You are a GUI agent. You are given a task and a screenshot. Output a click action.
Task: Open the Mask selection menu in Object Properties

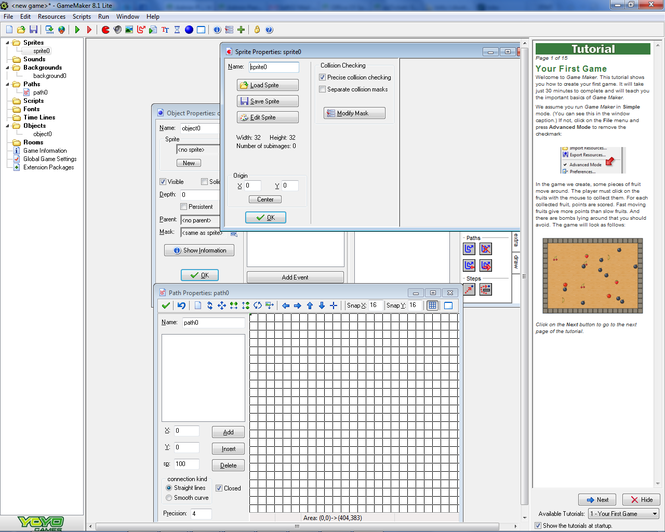pyautogui.click(x=234, y=233)
